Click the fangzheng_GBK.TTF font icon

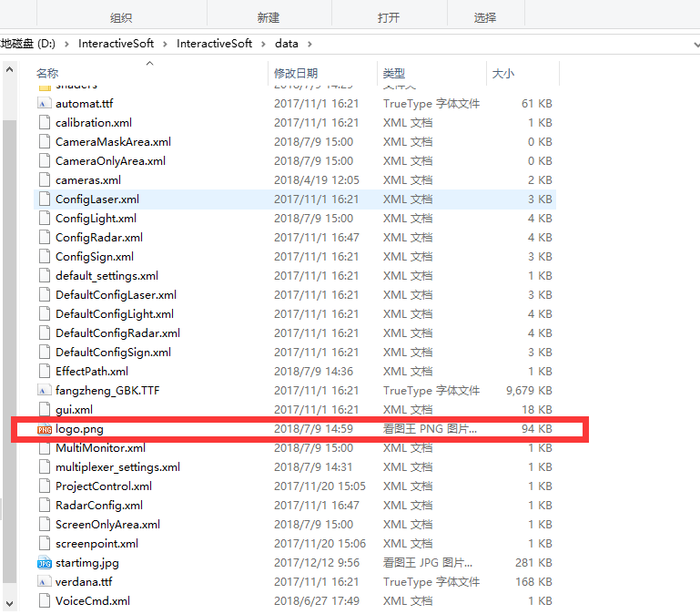[x=44, y=391]
